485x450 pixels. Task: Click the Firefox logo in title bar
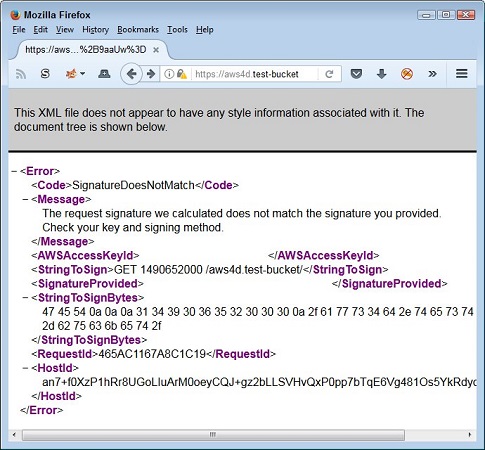[x=15, y=15]
